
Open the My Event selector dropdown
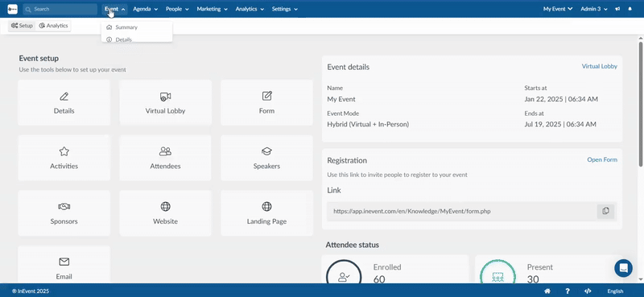558,9
